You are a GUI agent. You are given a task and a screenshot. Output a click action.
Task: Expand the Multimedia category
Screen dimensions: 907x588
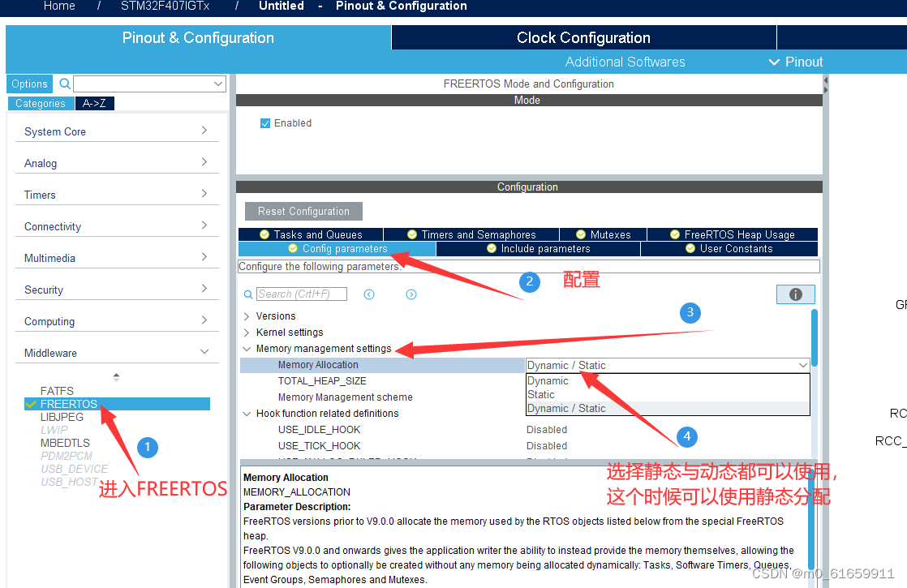(x=204, y=257)
